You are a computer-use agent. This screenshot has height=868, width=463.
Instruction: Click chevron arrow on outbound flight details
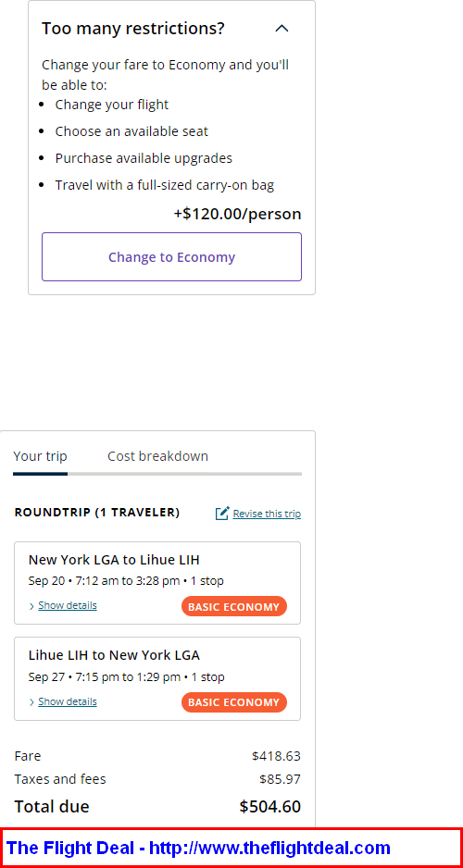click(x=31, y=606)
